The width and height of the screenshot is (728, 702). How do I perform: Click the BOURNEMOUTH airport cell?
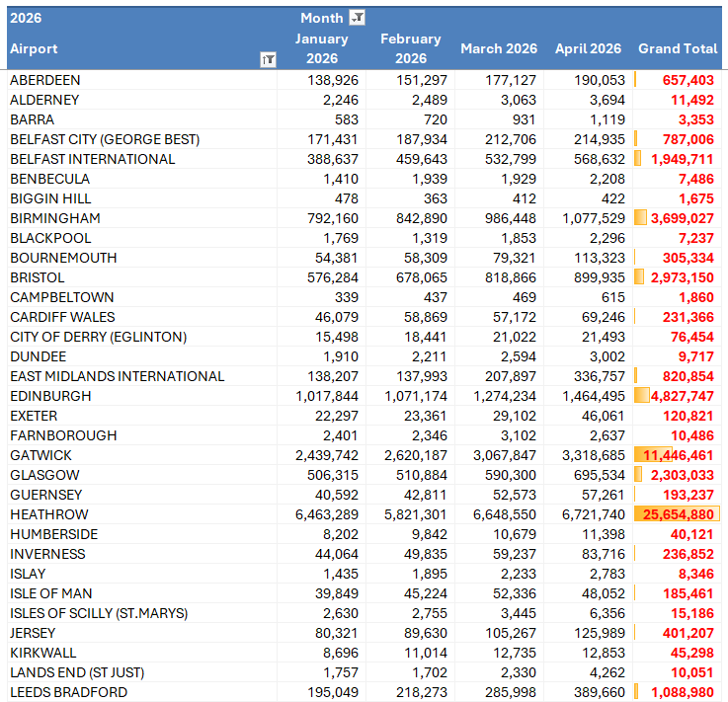pyautogui.click(x=63, y=258)
